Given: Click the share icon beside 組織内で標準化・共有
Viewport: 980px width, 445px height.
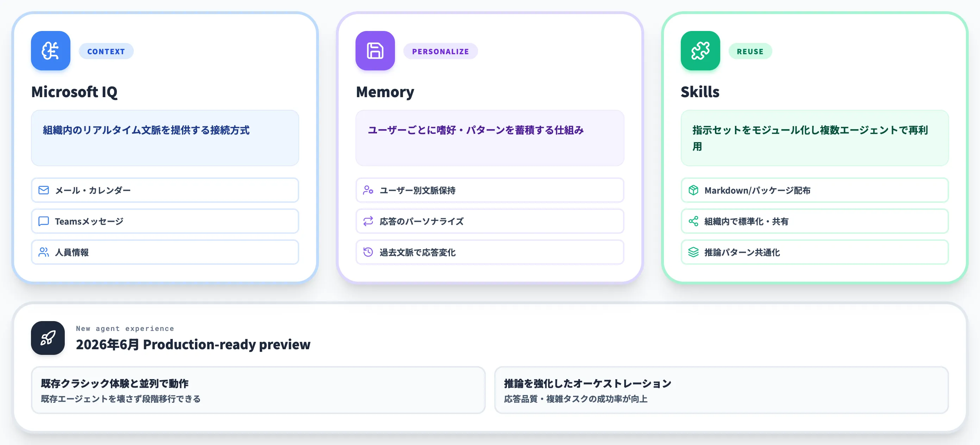Looking at the screenshot, I should click(x=693, y=221).
